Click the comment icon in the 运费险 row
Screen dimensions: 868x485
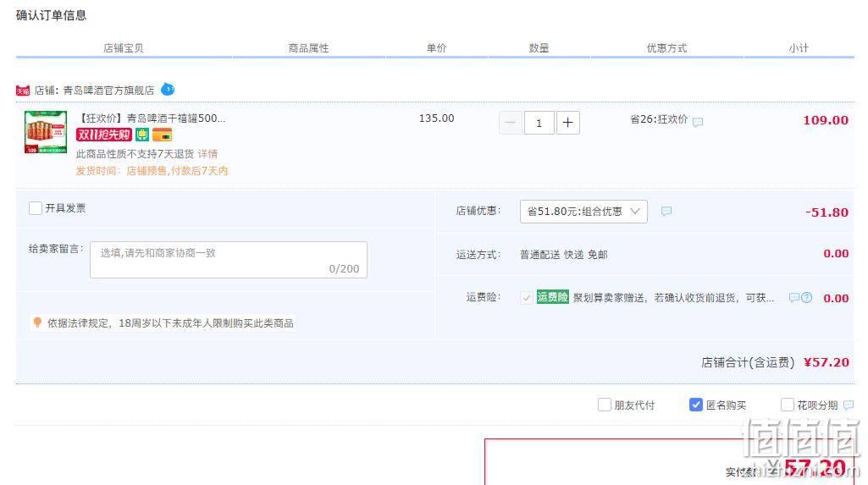793,298
